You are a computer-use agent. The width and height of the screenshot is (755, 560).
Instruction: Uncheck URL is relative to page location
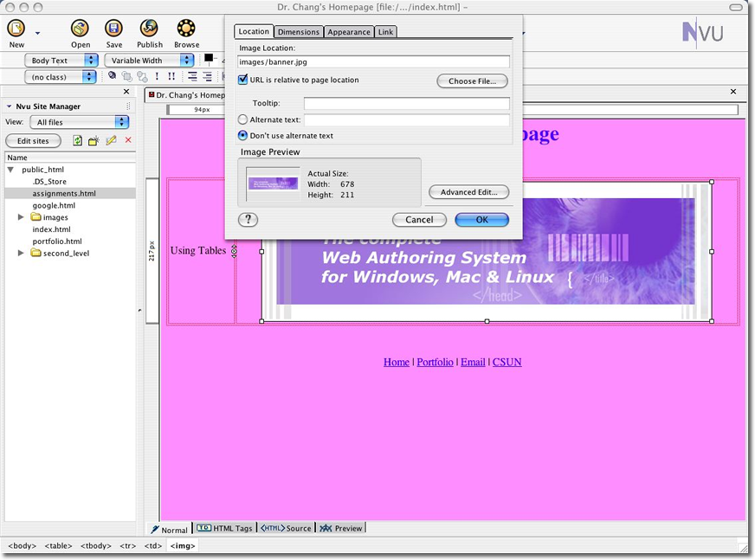point(242,80)
